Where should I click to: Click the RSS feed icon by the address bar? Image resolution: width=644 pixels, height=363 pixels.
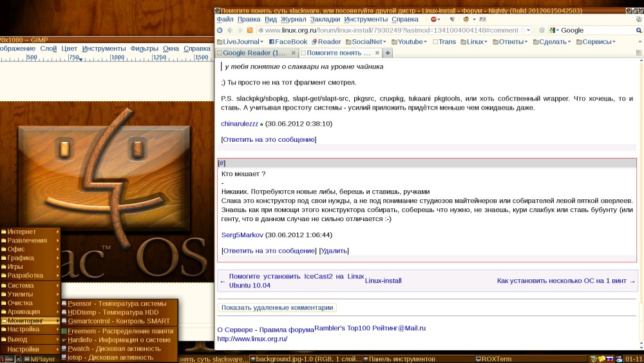250,30
